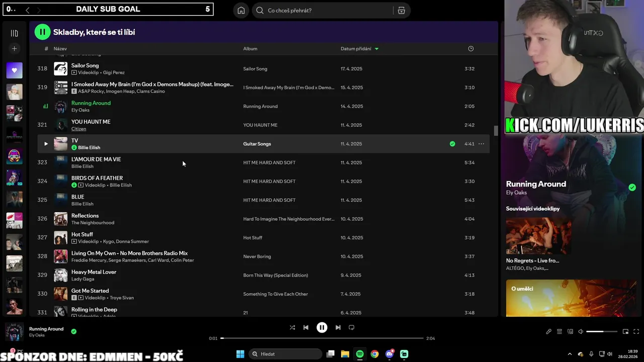Open Chrome from the taskbar
This screenshot has height=362, width=644.
click(374, 354)
